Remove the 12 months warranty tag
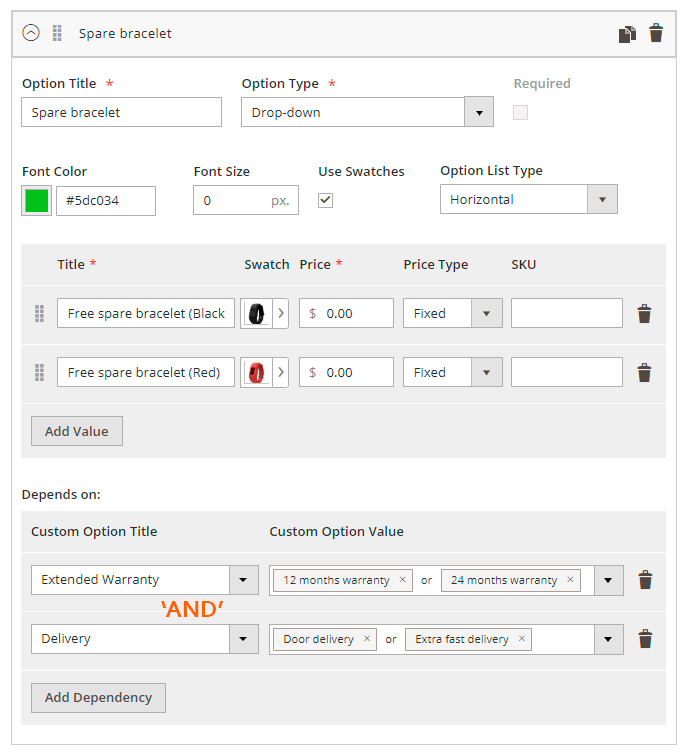Screen dimensions: 686x753 click(402, 580)
